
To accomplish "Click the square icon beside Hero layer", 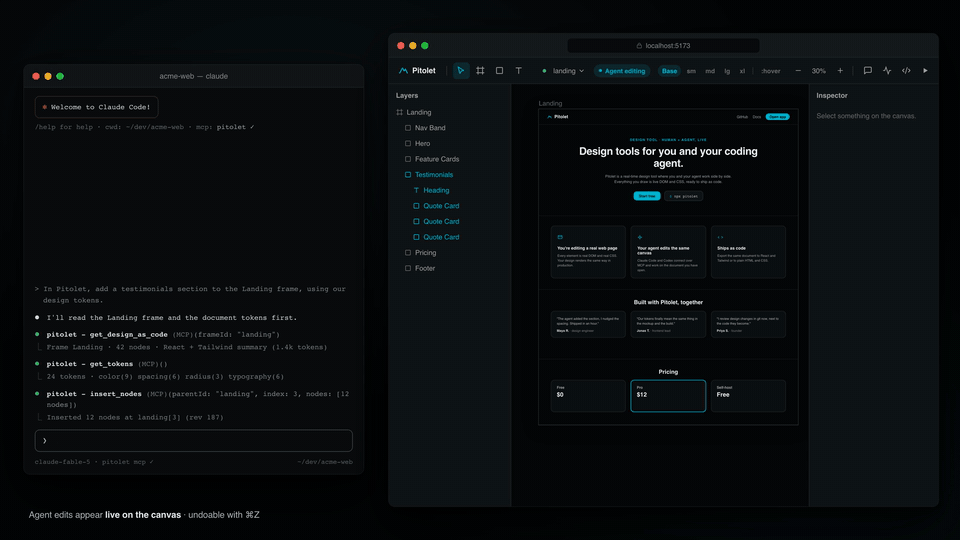I will [408, 143].
